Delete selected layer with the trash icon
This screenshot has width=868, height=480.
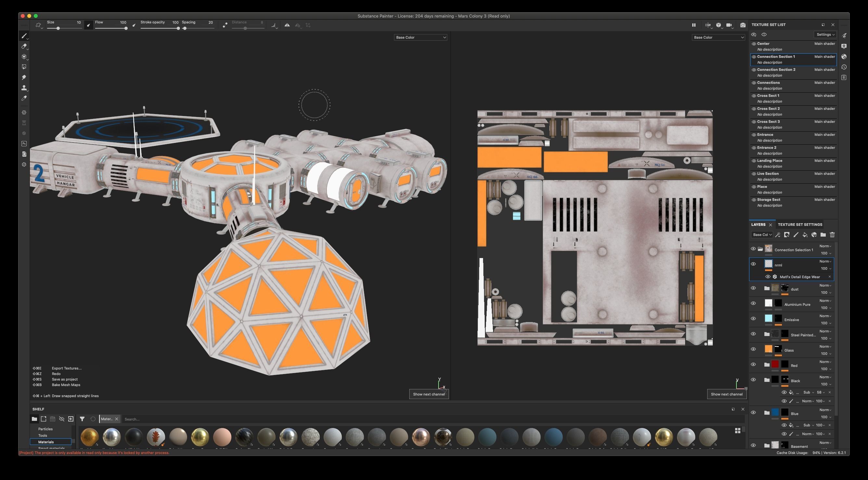pos(832,235)
